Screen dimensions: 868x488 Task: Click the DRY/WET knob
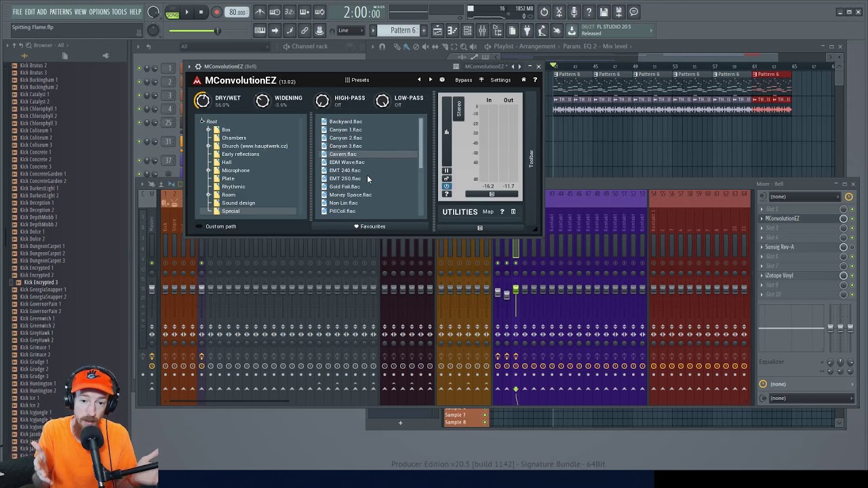coord(202,100)
